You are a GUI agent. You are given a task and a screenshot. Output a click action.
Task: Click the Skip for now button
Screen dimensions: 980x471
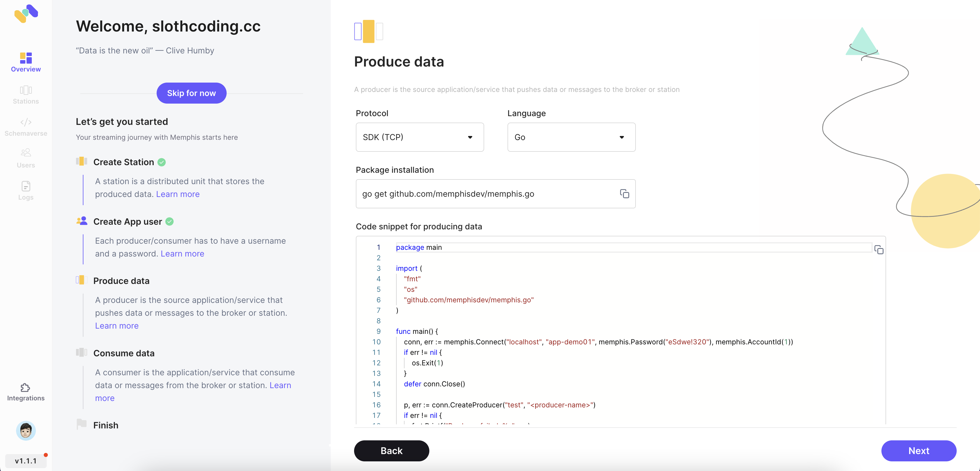[x=191, y=93]
